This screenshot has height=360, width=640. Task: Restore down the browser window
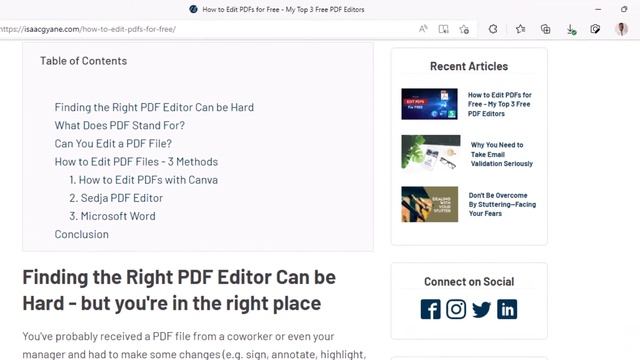(624, 9)
